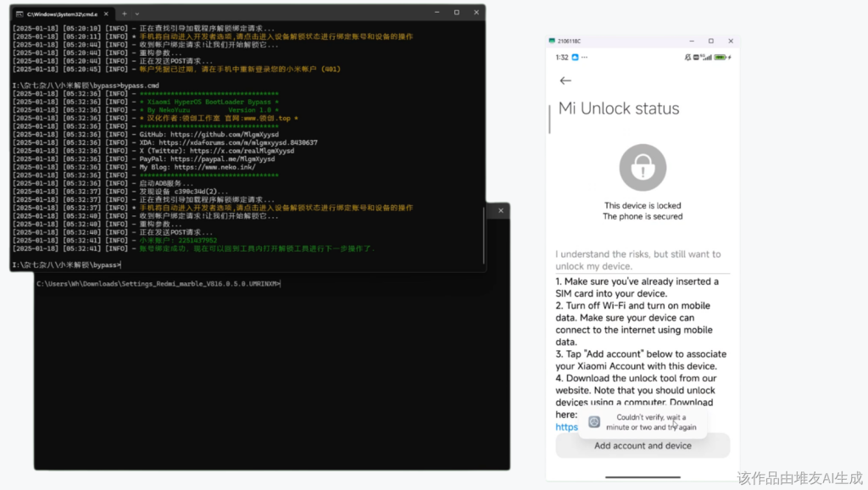Click the blue cloud notification icon in status bar
The image size is (868, 490).
coord(575,58)
